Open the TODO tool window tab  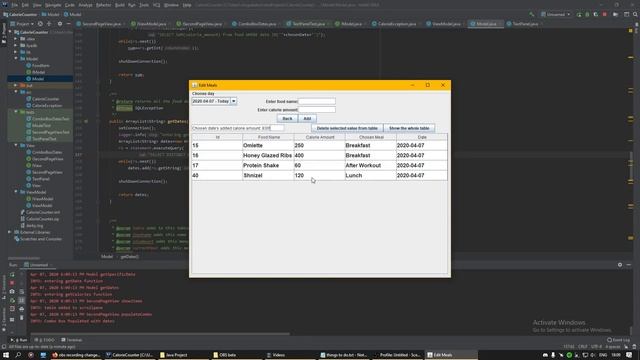(44, 340)
